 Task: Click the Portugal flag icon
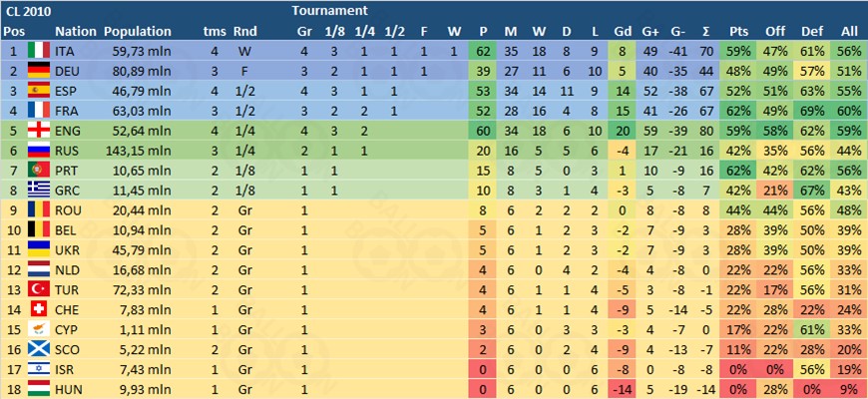39,171
